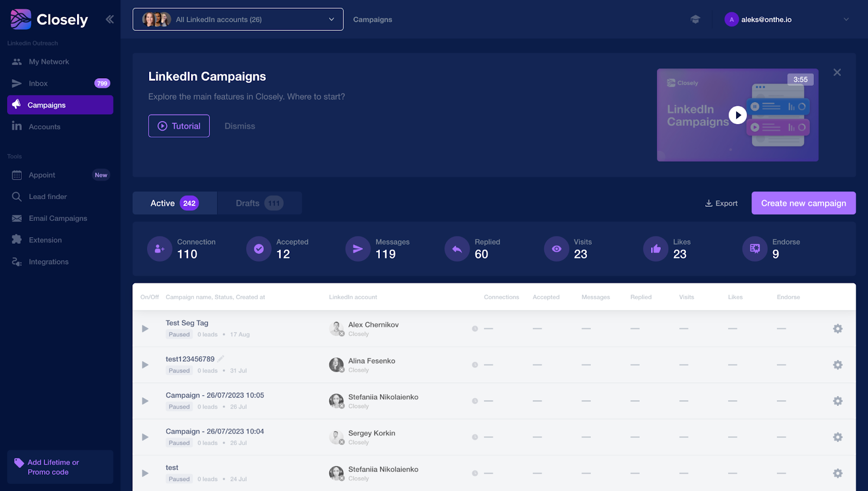Start the Test Seg Tag campaign
The image size is (868, 491).
tap(145, 329)
